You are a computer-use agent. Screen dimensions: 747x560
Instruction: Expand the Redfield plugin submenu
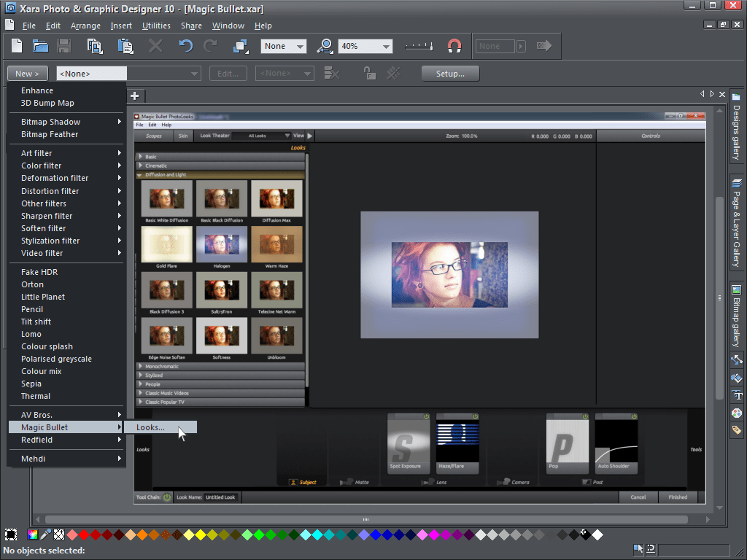[x=66, y=440]
